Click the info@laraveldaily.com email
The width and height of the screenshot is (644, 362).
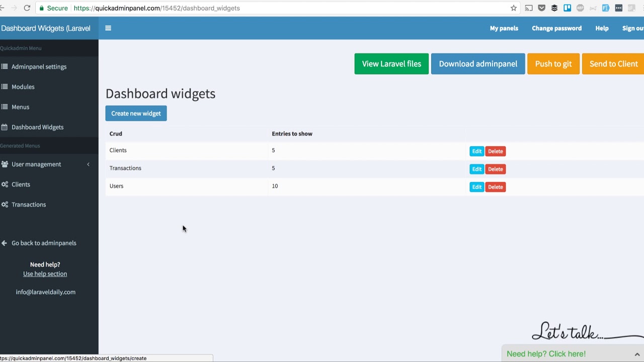[x=45, y=292]
